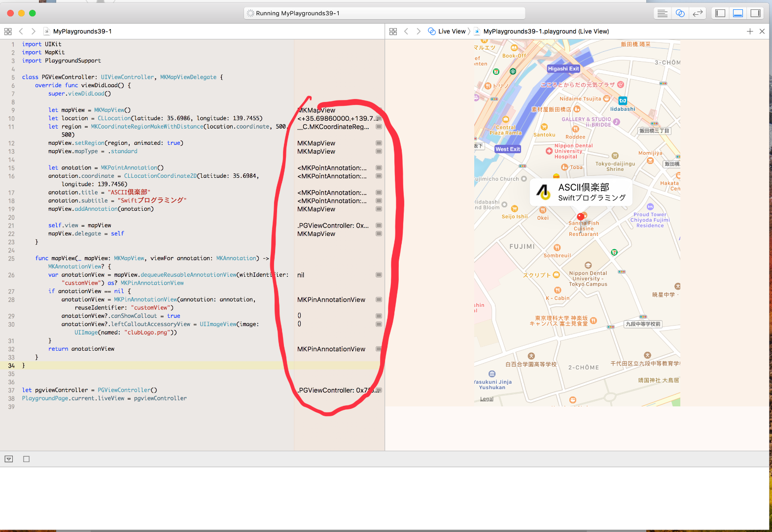This screenshot has height=532, width=772.
Task: Toggle the Debug area from the toolbar
Action: tap(738, 13)
